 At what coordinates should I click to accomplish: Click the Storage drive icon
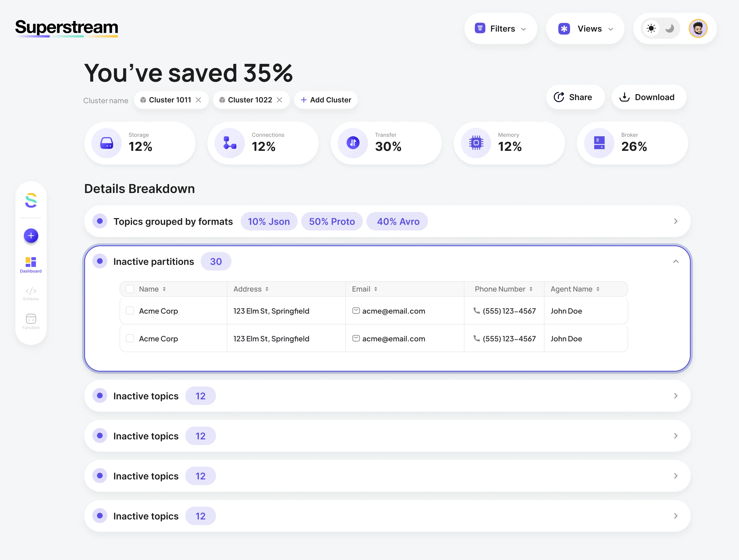coord(106,143)
